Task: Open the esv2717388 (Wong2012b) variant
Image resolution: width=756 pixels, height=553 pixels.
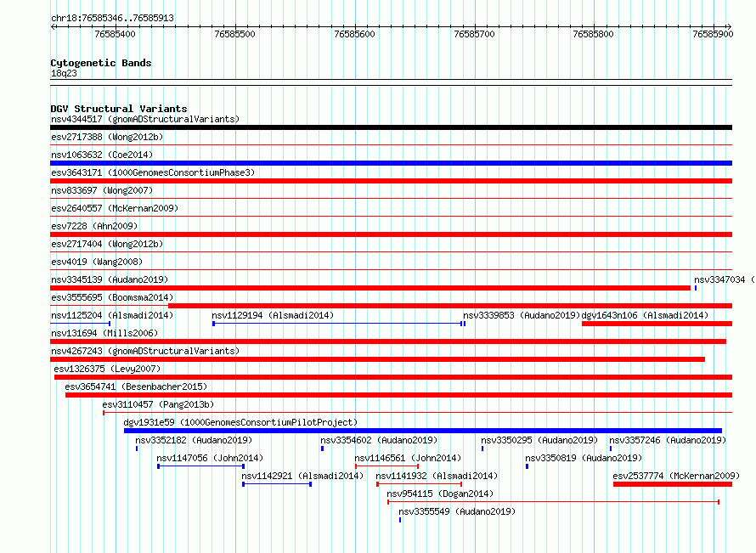Action: pyautogui.click(x=107, y=137)
